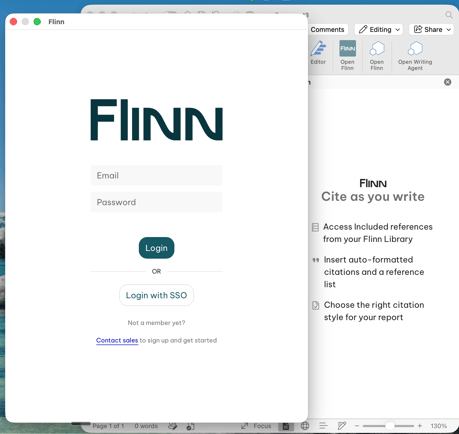Click Page 1 of 1 indicator
The width and height of the screenshot is (459, 434).
tap(108, 426)
